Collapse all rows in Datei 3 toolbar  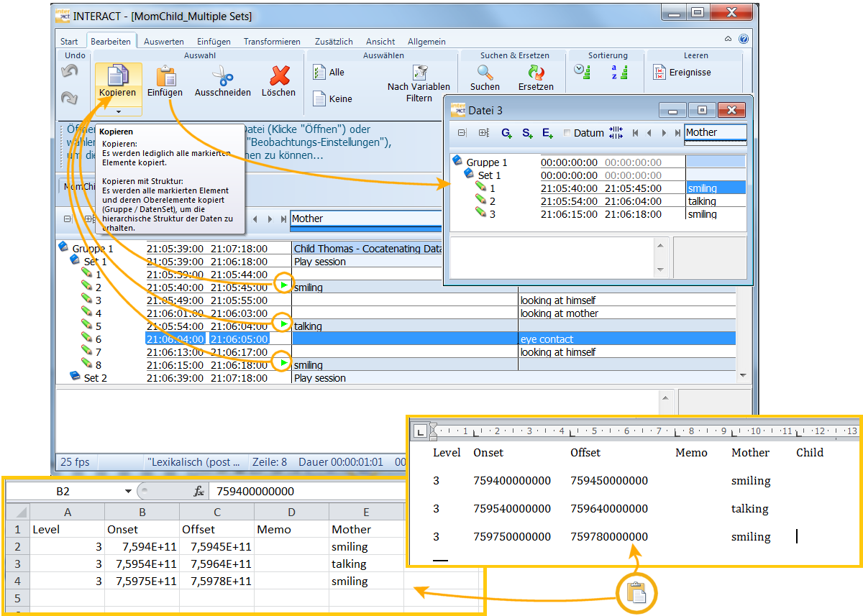click(462, 133)
